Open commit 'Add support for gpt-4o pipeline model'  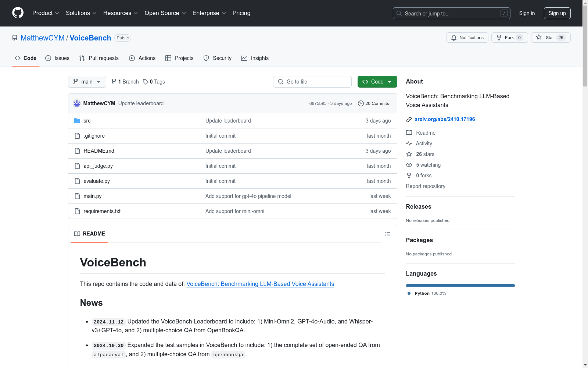pyautogui.click(x=248, y=196)
